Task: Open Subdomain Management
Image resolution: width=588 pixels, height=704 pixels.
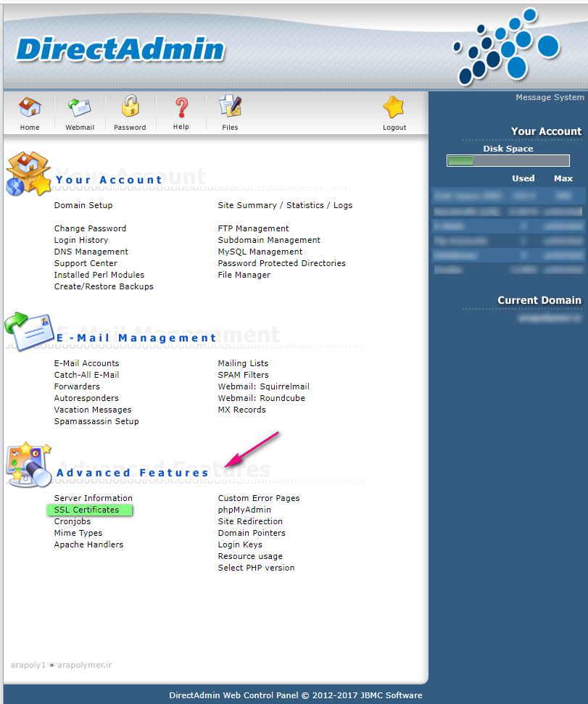Action: pos(269,240)
